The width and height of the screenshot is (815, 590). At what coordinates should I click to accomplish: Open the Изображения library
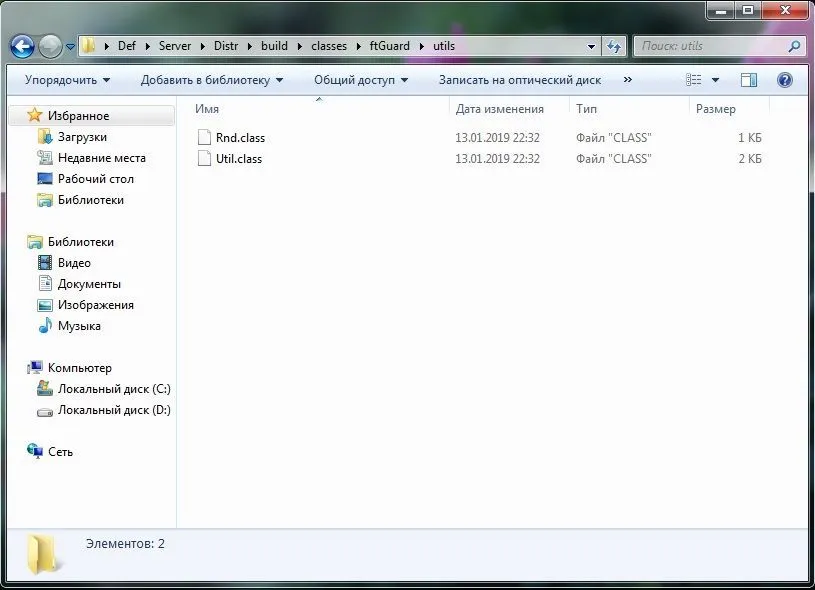coord(96,305)
